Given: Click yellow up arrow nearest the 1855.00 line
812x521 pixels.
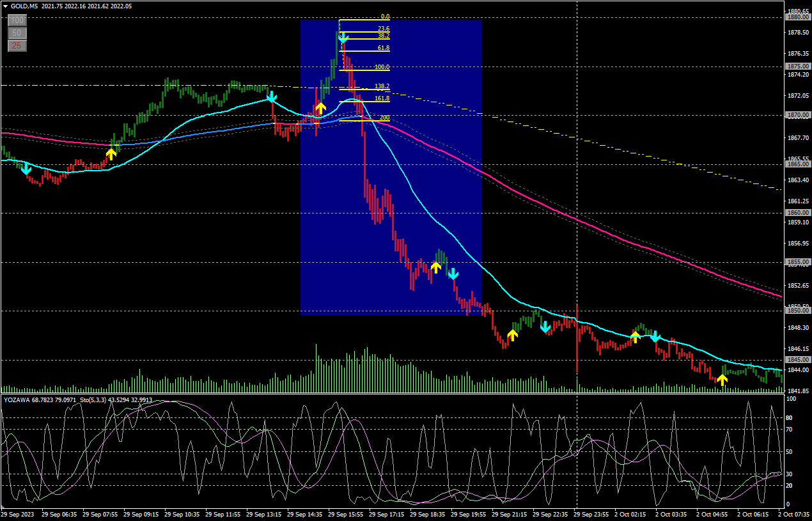Looking at the screenshot, I should (436, 267).
